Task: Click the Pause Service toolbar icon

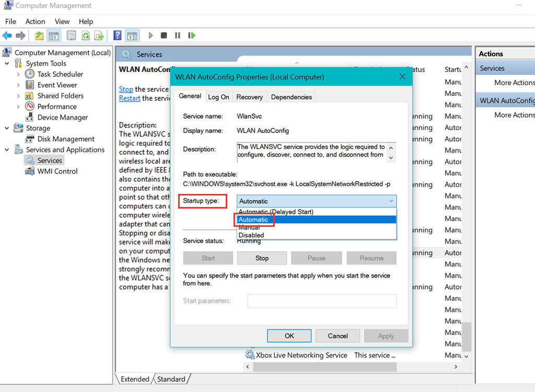Action: pos(178,35)
